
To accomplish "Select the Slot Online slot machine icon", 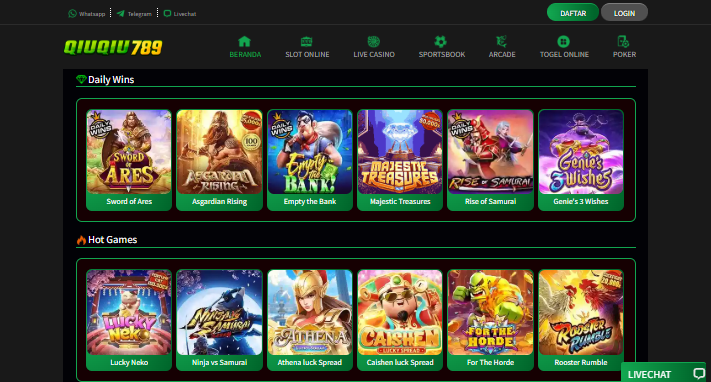I will click(307, 42).
